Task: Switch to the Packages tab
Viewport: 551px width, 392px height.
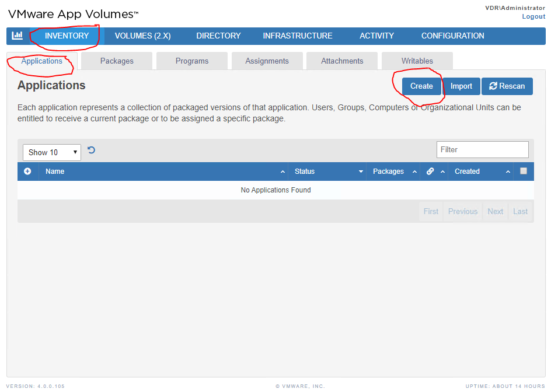Action: point(117,61)
